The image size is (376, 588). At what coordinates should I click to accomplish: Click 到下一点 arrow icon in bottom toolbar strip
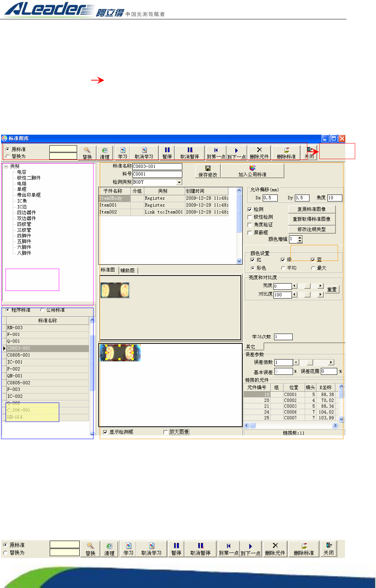(x=250, y=549)
